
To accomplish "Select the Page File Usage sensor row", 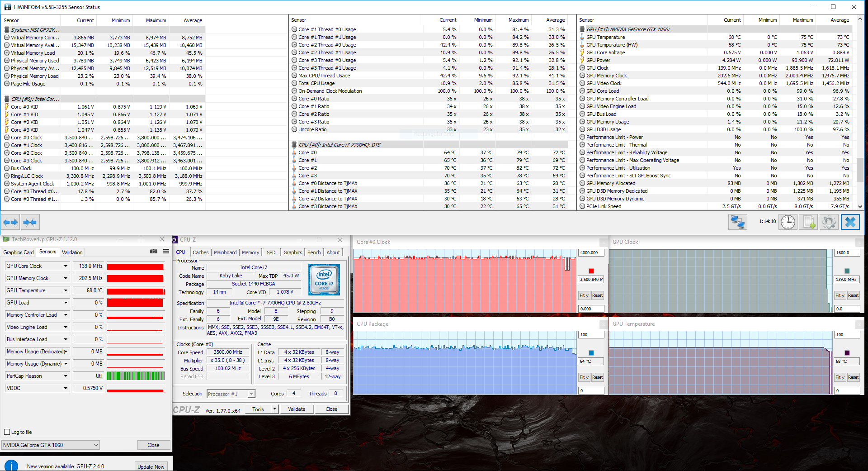I will (104, 84).
